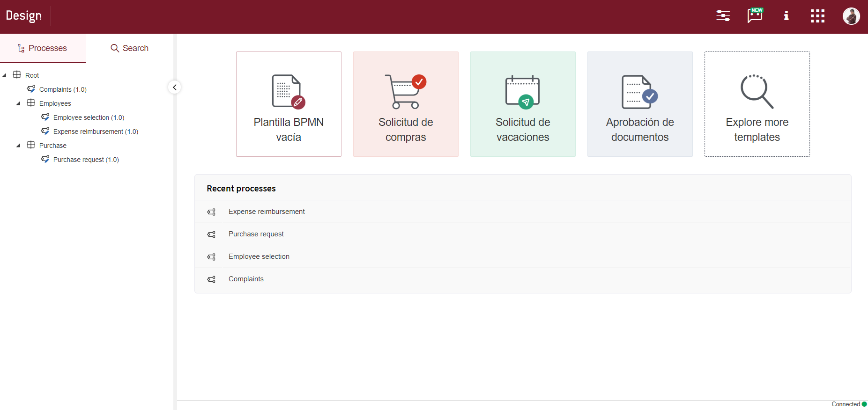Open the user profile avatar
The image size is (868, 410).
(851, 16)
